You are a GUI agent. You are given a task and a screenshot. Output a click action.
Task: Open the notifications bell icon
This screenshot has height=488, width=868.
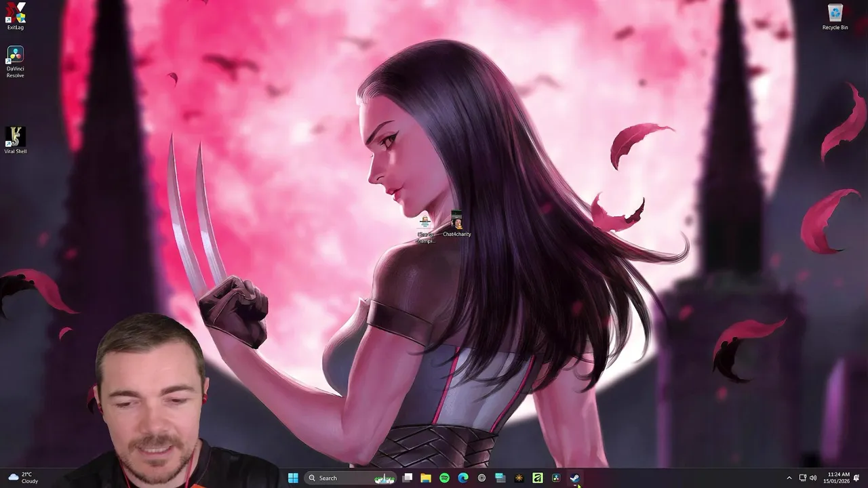856,478
